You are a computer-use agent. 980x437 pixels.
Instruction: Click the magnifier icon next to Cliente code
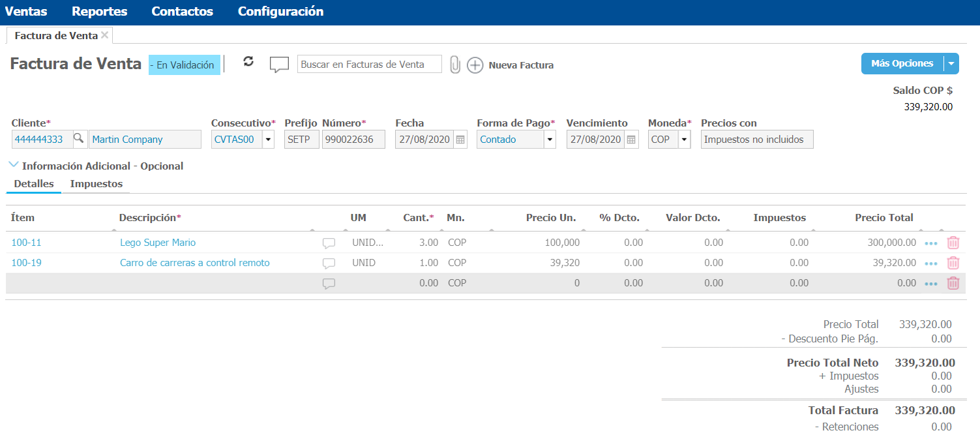(x=78, y=138)
